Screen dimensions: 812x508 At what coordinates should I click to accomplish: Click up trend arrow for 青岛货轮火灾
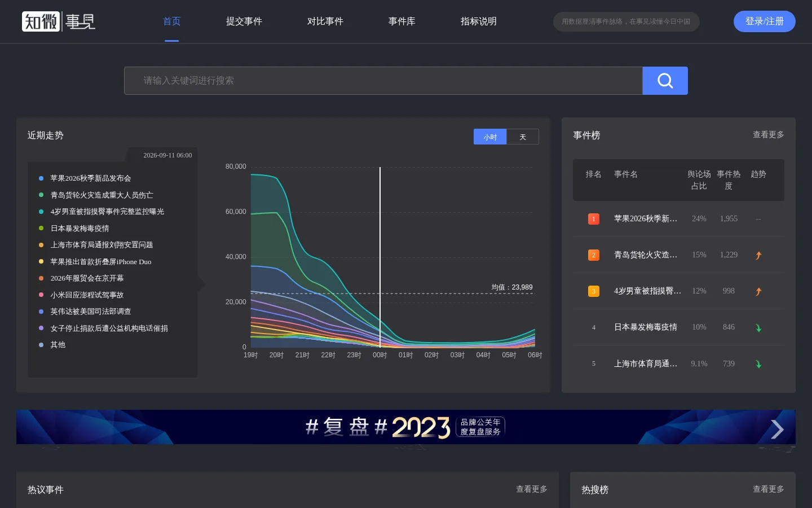pos(758,255)
